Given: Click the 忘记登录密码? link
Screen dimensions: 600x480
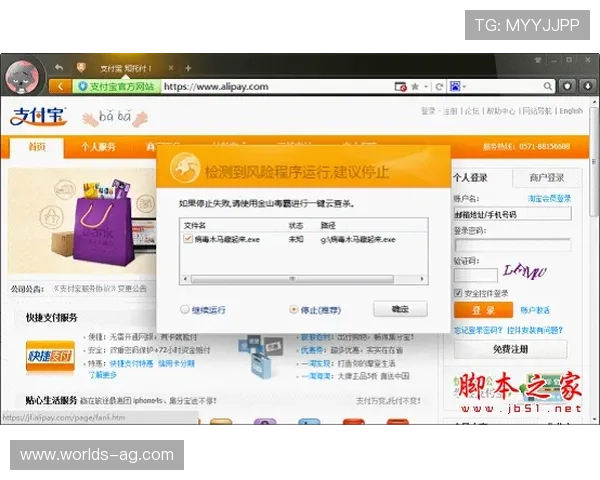Looking at the screenshot, I should (x=478, y=330).
